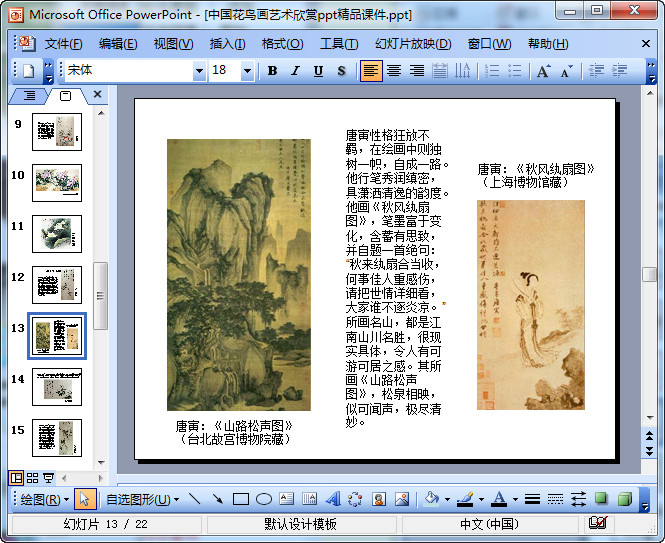The width and height of the screenshot is (665, 543).
Task: Open the 自选图形(U) AutoShapes menu
Action: pyautogui.click(x=142, y=500)
